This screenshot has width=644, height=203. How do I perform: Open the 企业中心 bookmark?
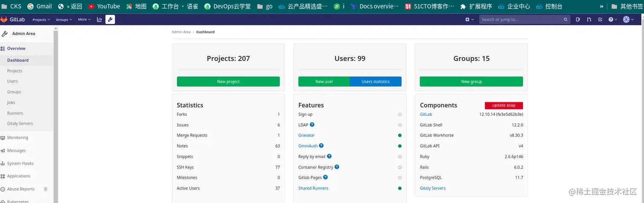click(x=514, y=6)
